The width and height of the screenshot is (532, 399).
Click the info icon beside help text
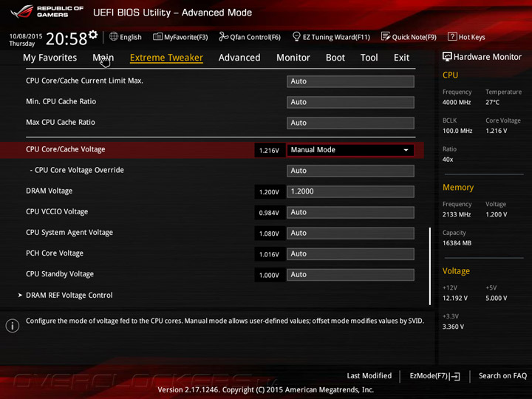13,326
